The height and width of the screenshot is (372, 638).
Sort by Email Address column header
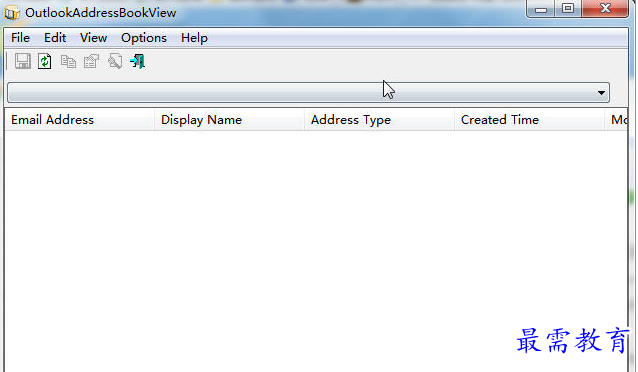coord(79,120)
